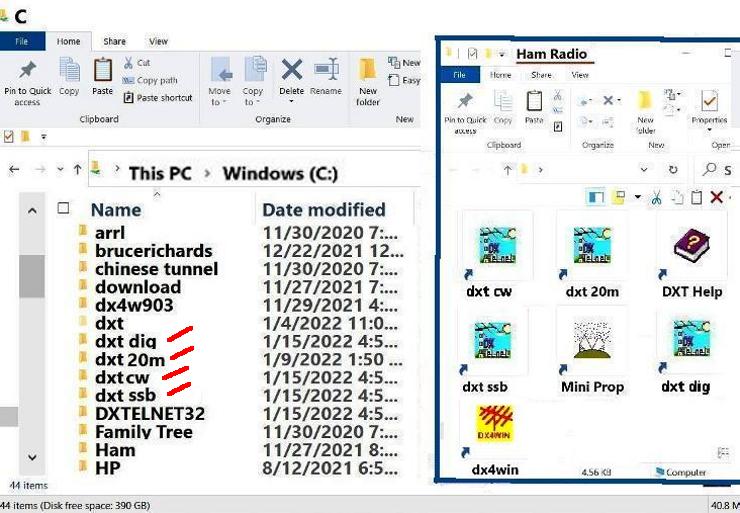Click Copy path in C window ribbon
Viewport: 740px width, 513px height.
tap(150, 80)
